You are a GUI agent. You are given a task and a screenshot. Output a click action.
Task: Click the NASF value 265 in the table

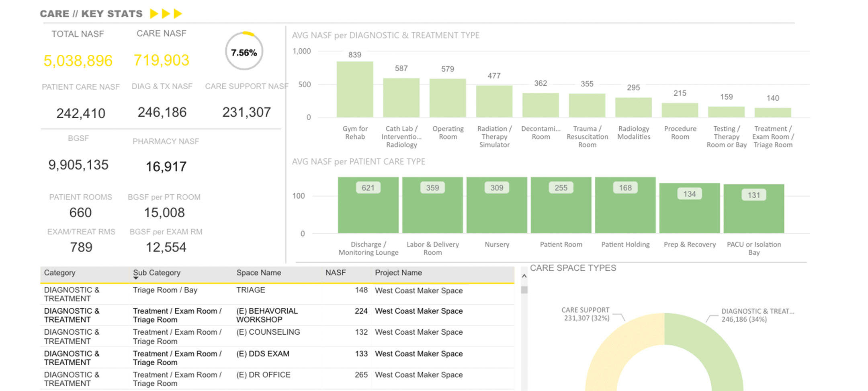(x=361, y=375)
